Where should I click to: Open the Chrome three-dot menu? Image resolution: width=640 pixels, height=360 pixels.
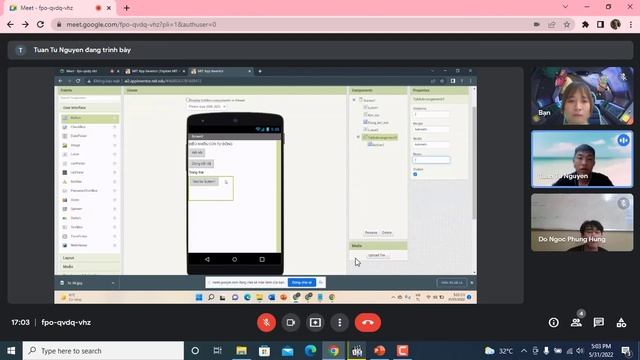pos(631,24)
